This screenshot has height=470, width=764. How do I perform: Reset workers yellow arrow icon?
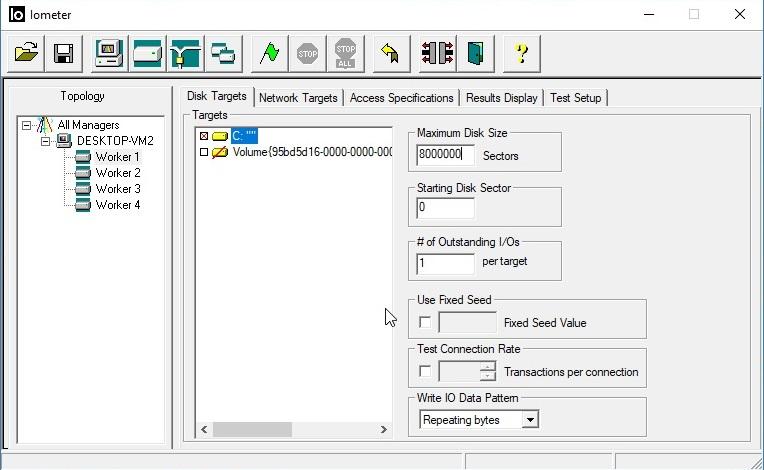tap(391, 53)
